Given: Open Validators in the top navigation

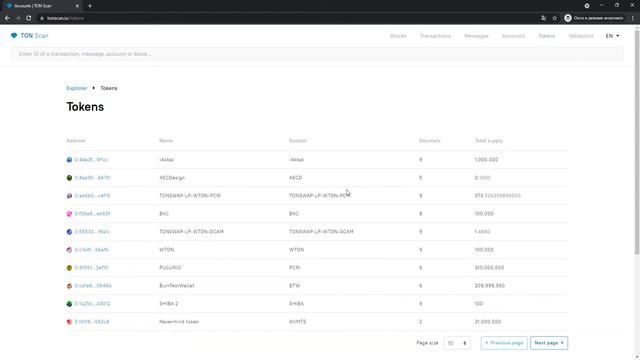Looking at the screenshot, I should pyautogui.click(x=581, y=36).
